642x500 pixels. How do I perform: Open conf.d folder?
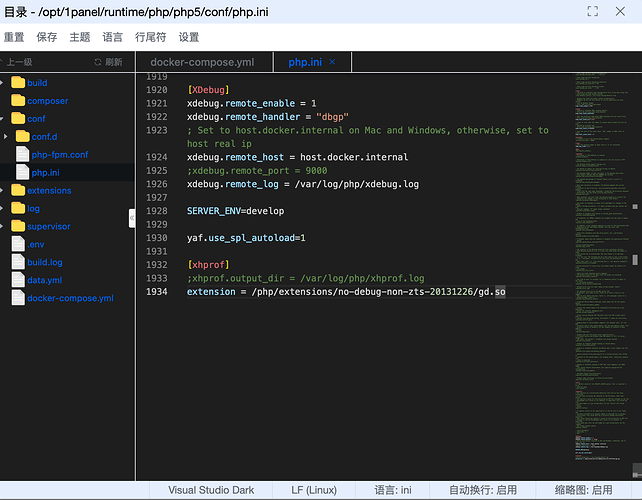pyautogui.click(x=44, y=137)
